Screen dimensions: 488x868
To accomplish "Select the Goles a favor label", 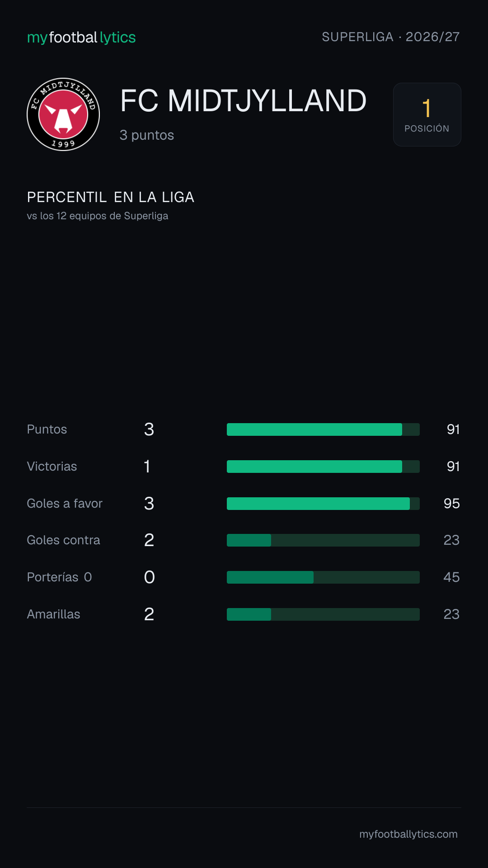I will pyautogui.click(x=65, y=504).
